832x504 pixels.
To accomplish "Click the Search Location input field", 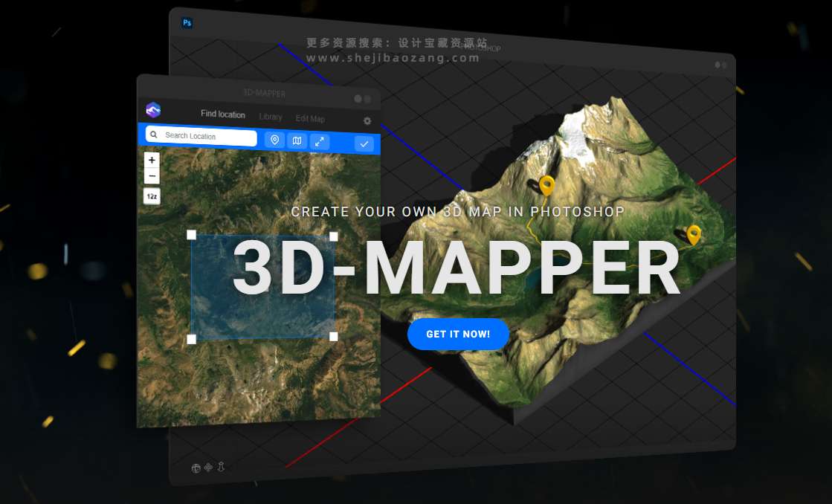I will click(201, 136).
